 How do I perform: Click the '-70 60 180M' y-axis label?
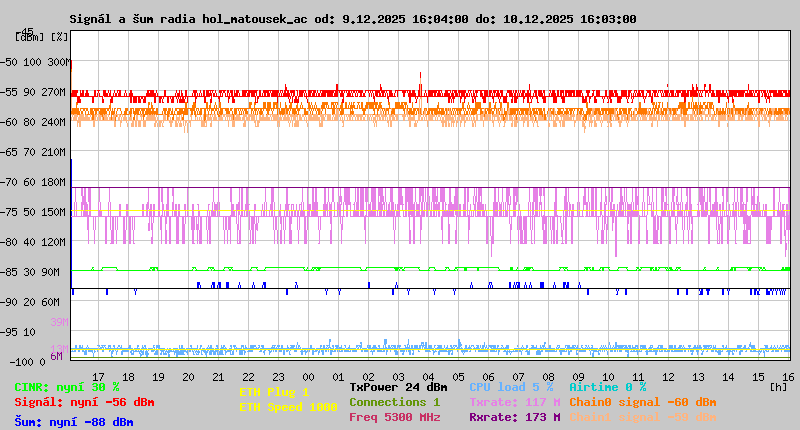[x=33, y=182]
